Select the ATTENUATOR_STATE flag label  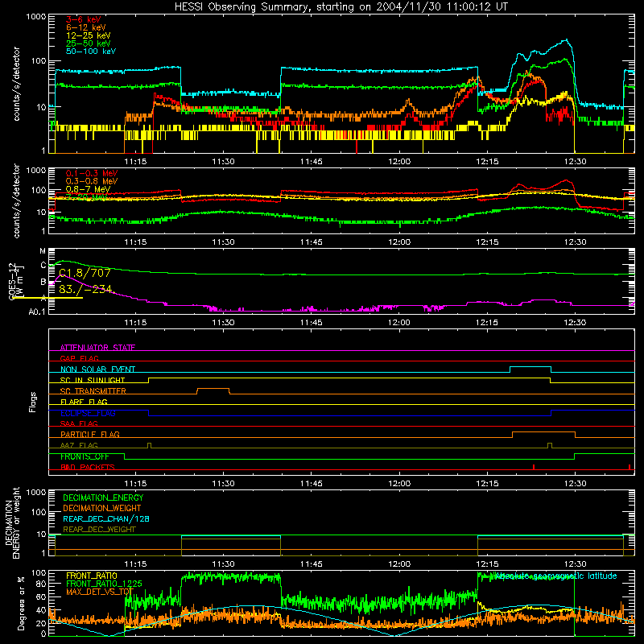tap(97, 348)
